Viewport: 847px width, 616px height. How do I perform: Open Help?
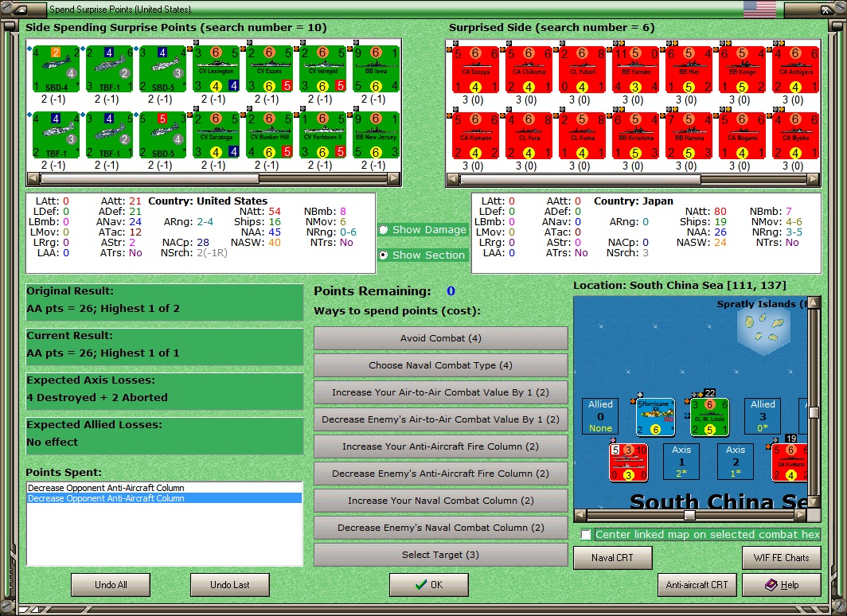click(782, 585)
